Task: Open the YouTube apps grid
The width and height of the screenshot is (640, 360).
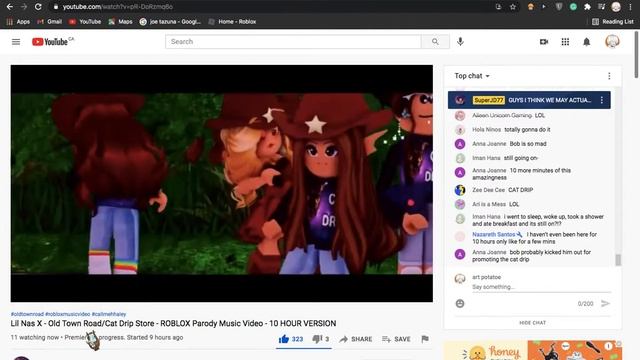Action: [x=565, y=42]
